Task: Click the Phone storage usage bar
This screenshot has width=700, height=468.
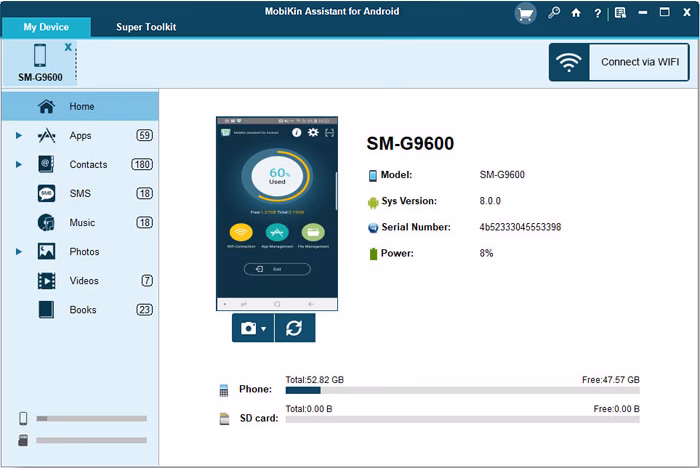Action: (462, 390)
